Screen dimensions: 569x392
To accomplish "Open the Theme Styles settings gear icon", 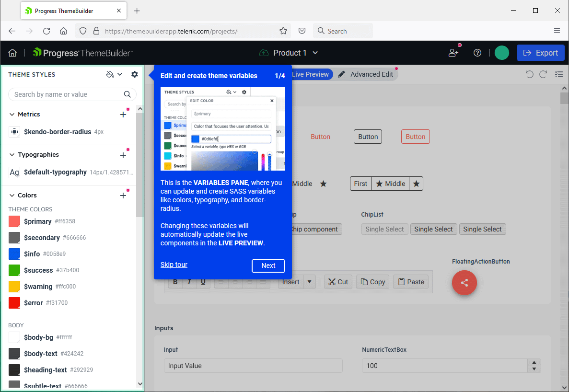I will coord(134,74).
